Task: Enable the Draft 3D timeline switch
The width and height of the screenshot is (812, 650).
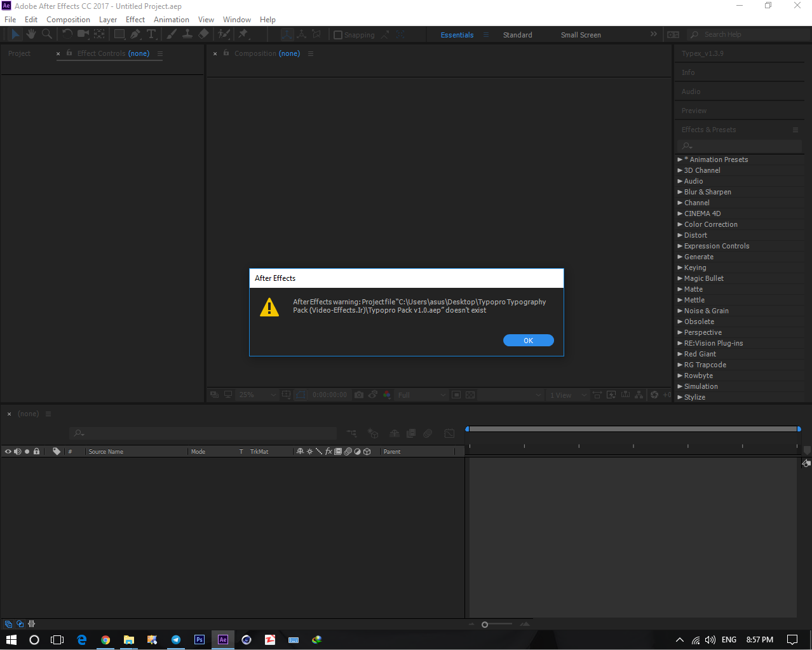Action: tap(373, 433)
